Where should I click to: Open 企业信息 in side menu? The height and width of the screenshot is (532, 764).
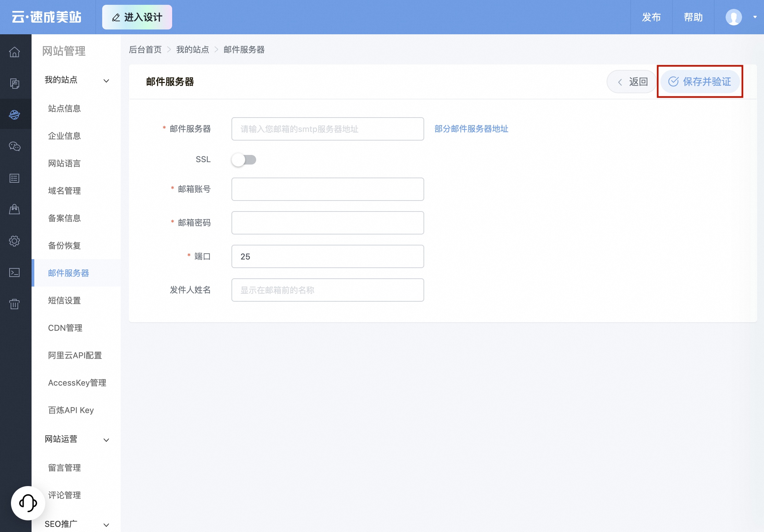point(64,136)
